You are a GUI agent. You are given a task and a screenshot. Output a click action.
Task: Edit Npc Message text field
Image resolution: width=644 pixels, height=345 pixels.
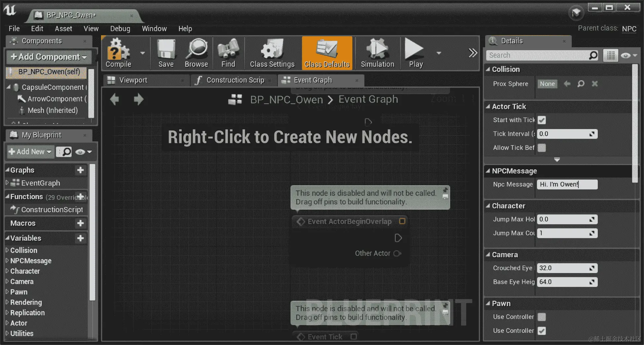tap(567, 184)
